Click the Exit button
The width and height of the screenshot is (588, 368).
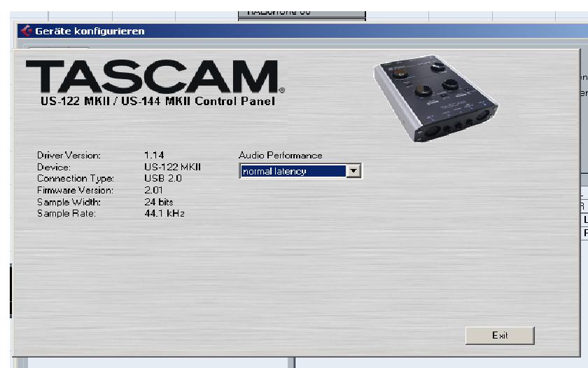click(x=500, y=335)
